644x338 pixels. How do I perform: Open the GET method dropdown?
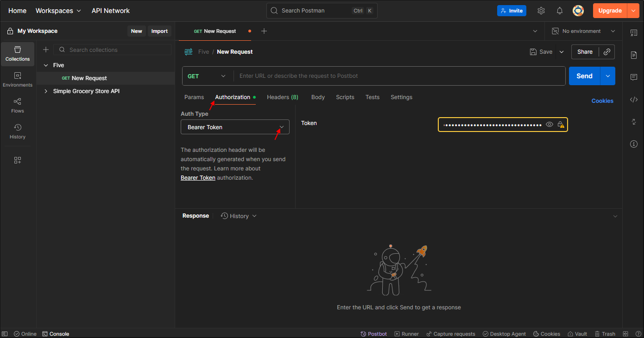pos(207,76)
